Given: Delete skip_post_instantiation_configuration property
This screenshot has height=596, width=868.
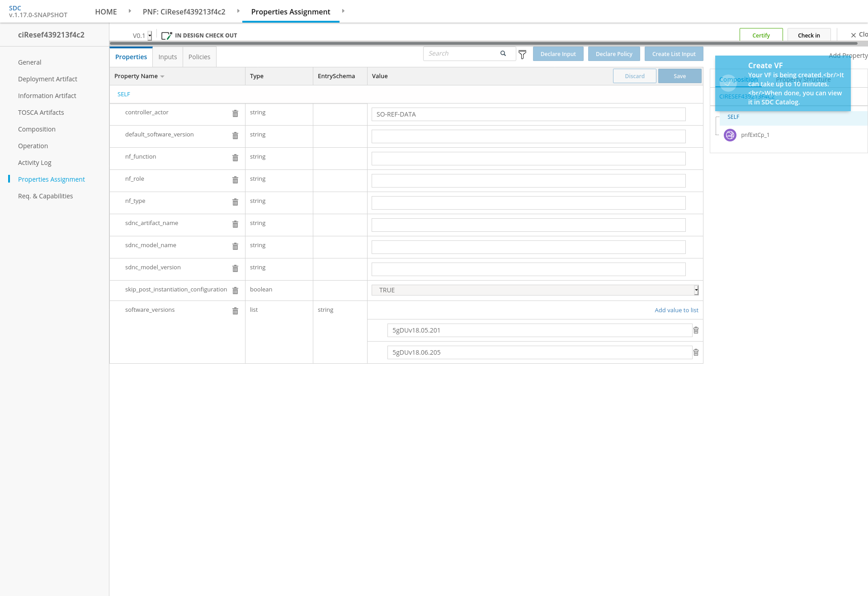Looking at the screenshot, I should point(235,291).
